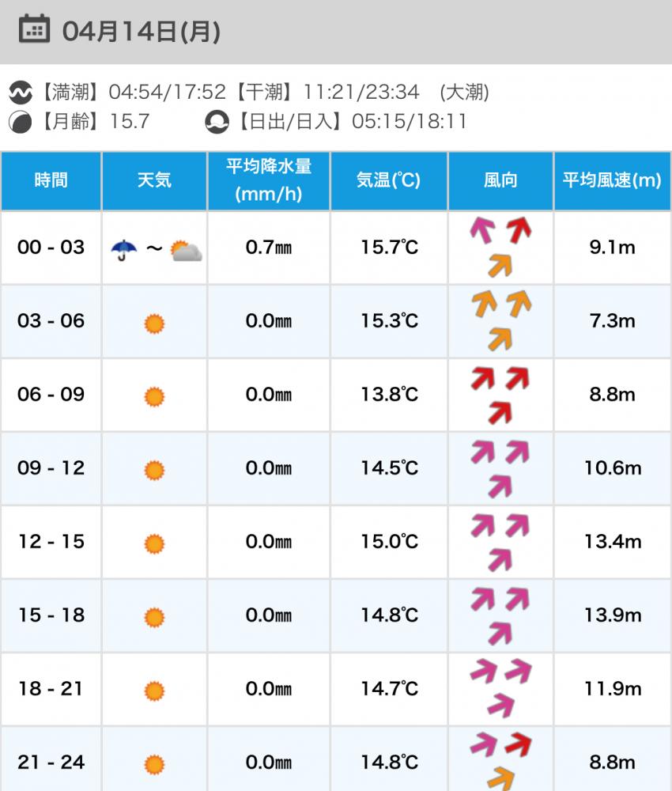Click the tide wave icon beside 満潮
672x791 pixels.
20,93
